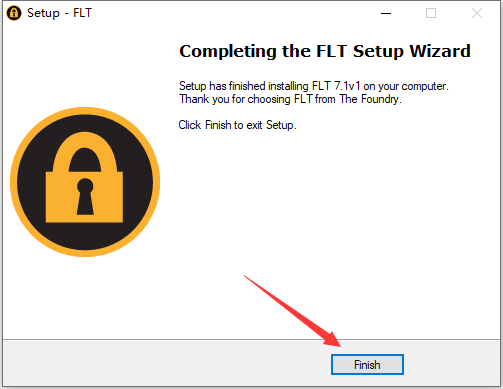The width and height of the screenshot is (503, 389).
Task: Click the grayed-out maximize box icon
Action: point(431,13)
